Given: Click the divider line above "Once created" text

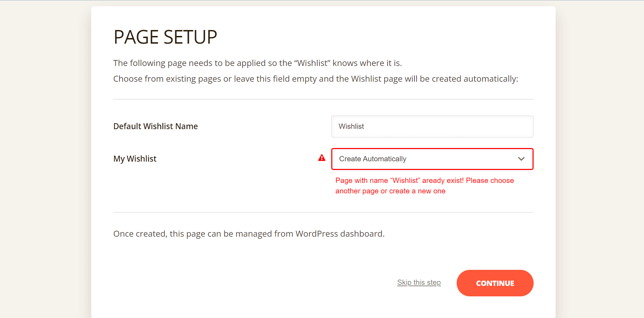Looking at the screenshot, I should [323, 212].
